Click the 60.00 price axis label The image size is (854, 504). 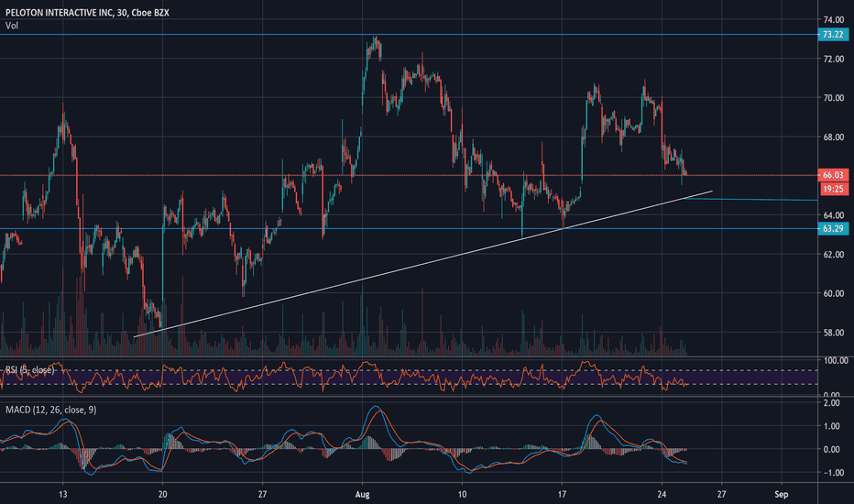coord(833,293)
